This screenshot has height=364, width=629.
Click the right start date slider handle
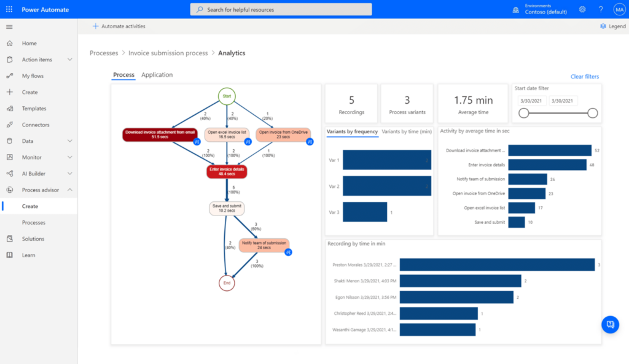coord(593,113)
